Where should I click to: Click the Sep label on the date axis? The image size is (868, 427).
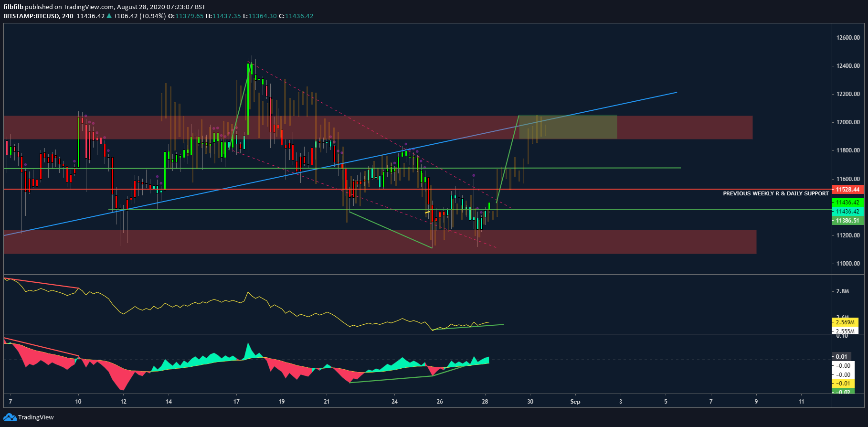[x=575, y=402]
